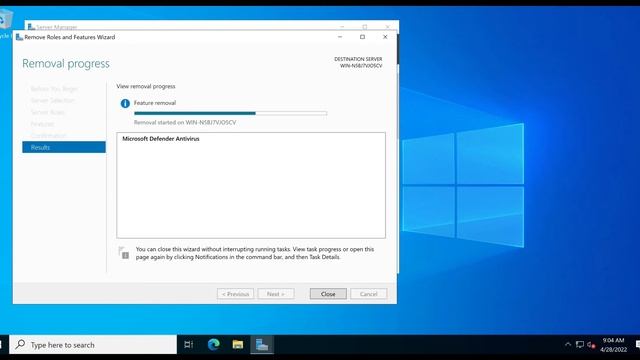Click the taskbar search box
This screenshot has height=360, width=640.
[x=93, y=345]
